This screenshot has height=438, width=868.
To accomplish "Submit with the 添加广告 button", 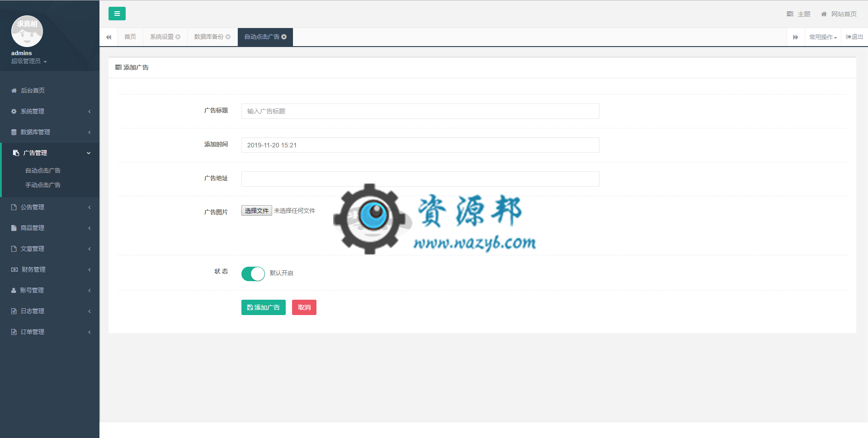I will pos(264,307).
